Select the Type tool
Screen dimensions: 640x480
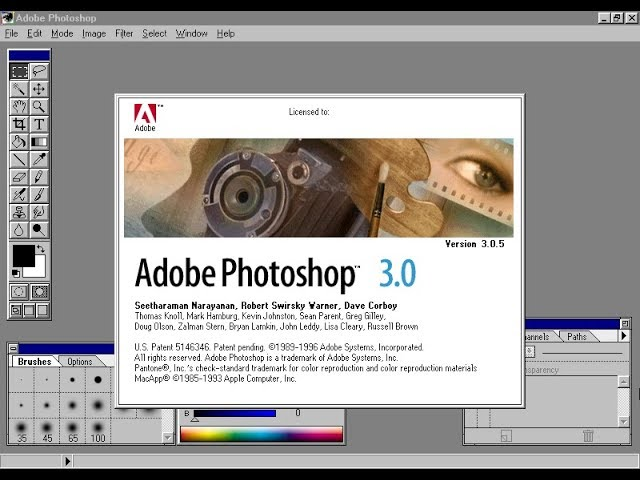click(39, 124)
